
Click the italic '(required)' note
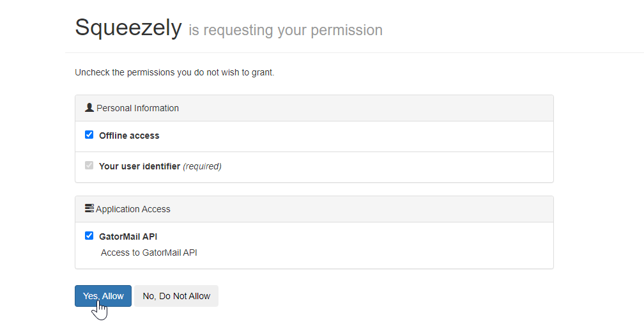tap(202, 166)
